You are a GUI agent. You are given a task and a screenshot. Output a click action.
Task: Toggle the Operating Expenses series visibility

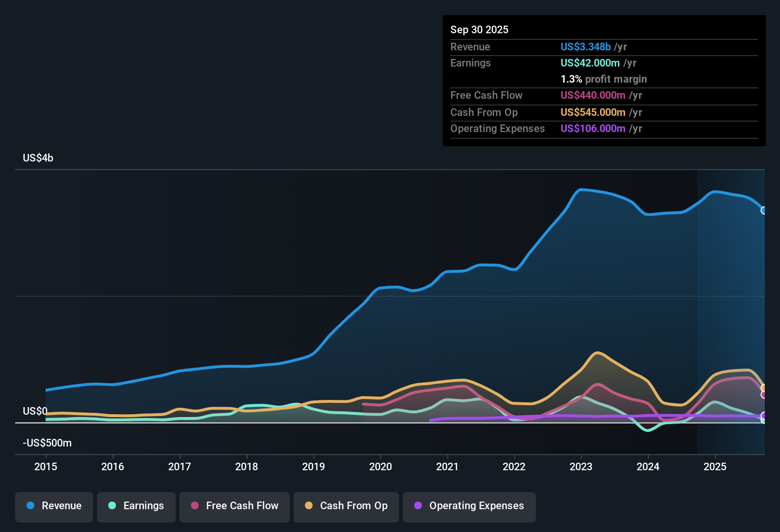pyautogui.click(x=469, y=506)
